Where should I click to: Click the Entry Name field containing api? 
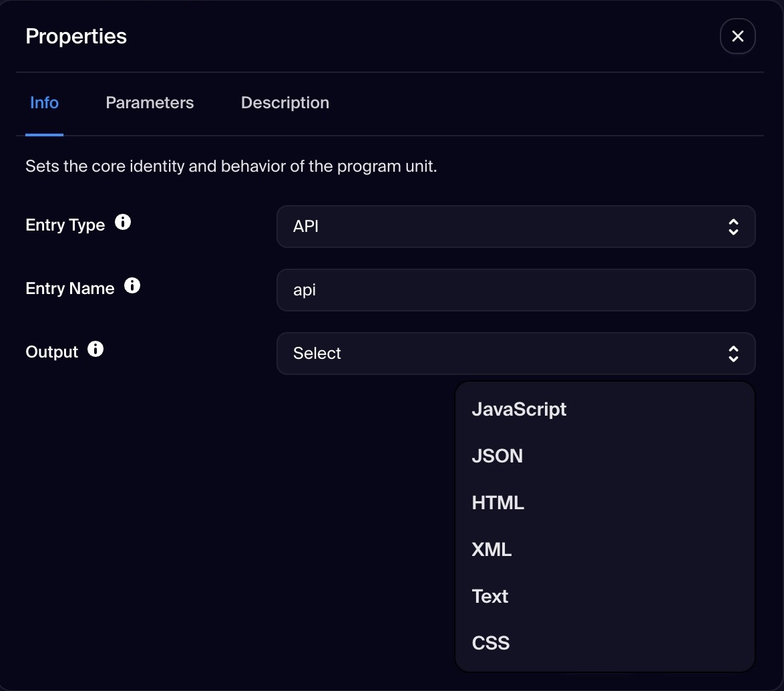(x=516, y=290)
